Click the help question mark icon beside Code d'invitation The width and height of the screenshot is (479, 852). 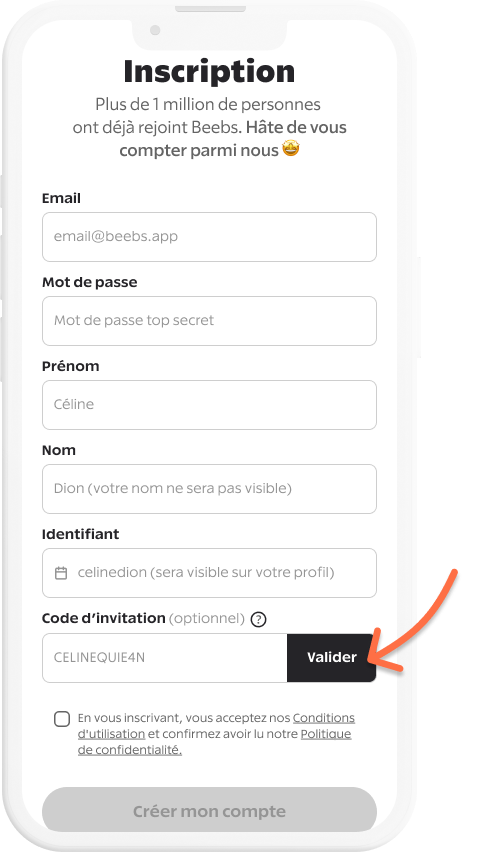tap(259, 619)
